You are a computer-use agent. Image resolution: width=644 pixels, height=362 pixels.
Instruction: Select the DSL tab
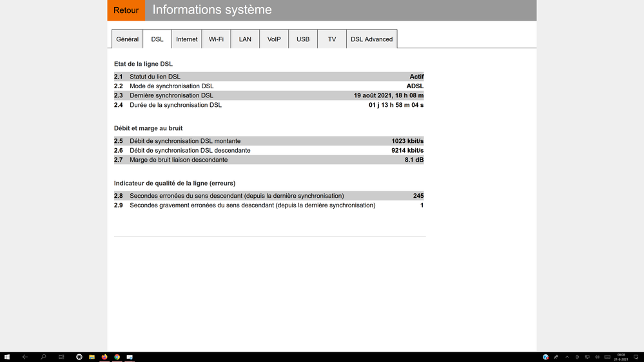click(x=157, y=39)
